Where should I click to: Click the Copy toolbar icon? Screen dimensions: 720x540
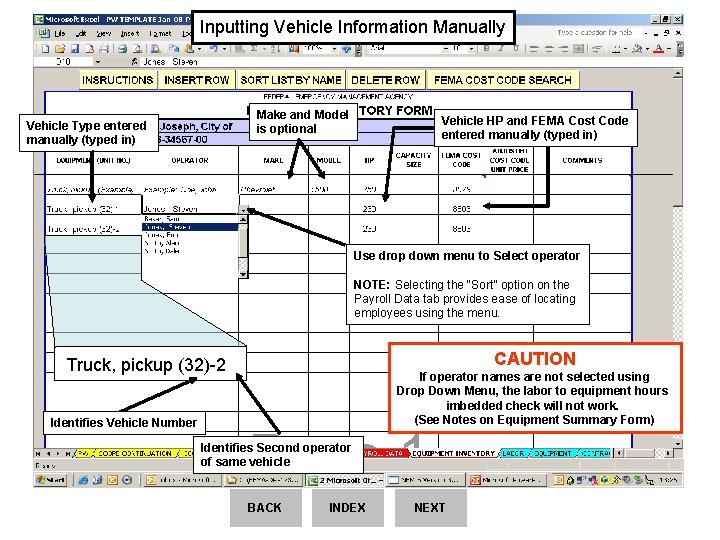[174, 49]
